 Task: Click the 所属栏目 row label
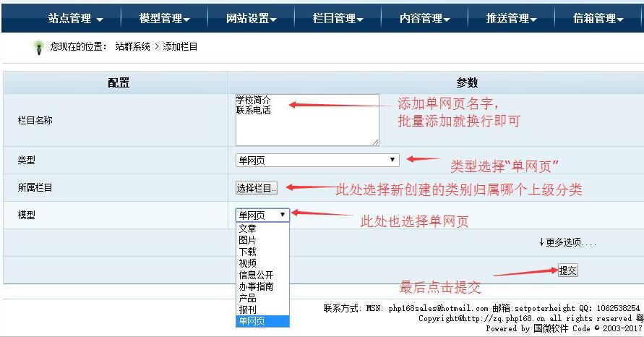(x=35, y=188)
